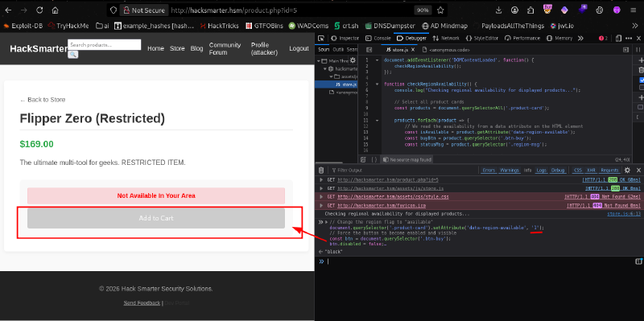Screen dimensions: 644x321
Task: Open the jwt.io bookmark
Action: click(562, 26)
